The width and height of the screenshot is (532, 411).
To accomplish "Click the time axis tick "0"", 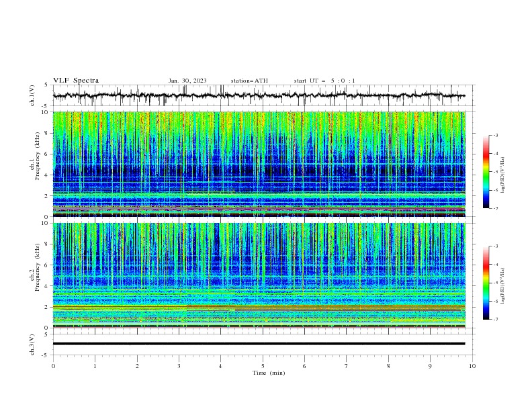I will (53, 366).
